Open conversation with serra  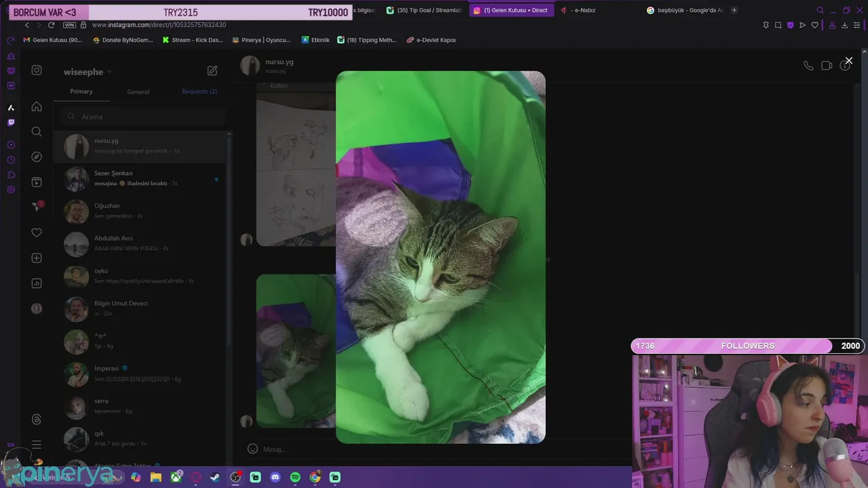pyautogui.click(x=140, y=407)
